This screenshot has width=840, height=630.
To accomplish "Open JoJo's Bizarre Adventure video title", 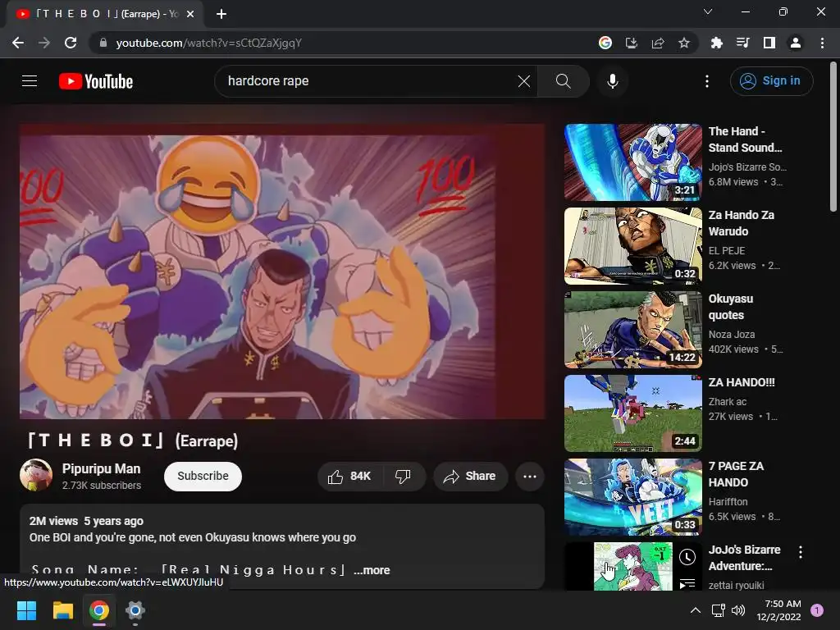I will 744,558.
